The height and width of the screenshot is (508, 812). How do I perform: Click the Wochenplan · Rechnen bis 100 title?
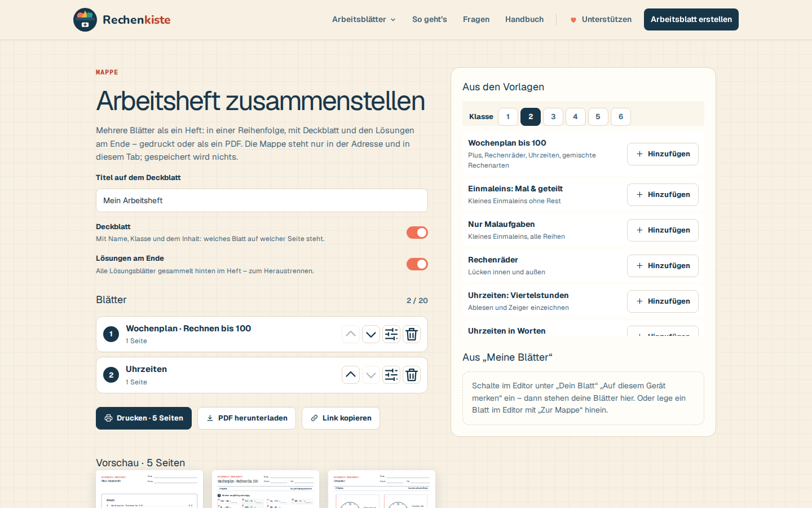coord(188,329)
